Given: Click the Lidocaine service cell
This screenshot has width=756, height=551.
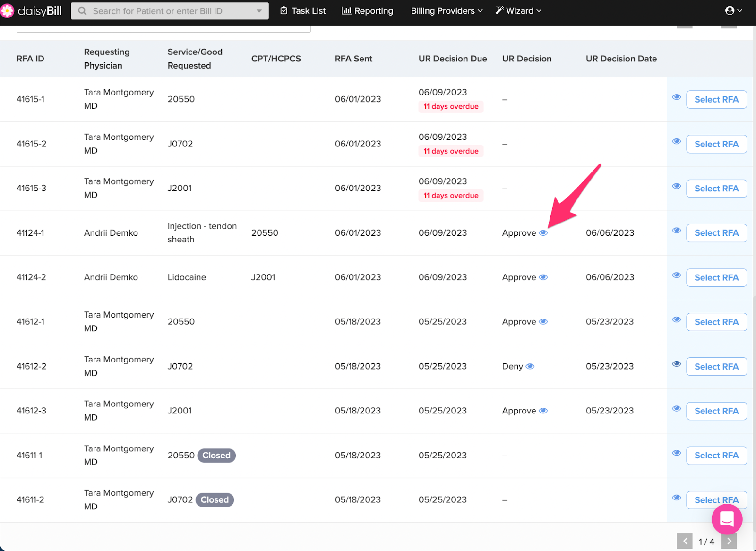Looking at the screenshot, I should [x=187, y=277].
